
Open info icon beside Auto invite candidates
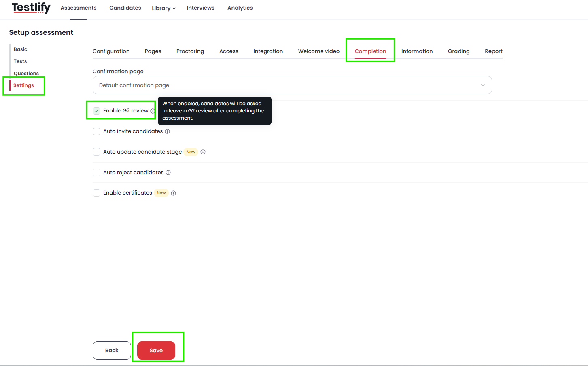167,131
